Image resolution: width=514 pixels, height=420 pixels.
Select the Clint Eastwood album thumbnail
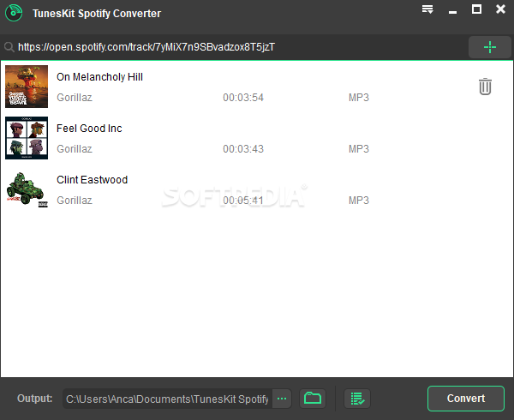(x=27, y=189)
